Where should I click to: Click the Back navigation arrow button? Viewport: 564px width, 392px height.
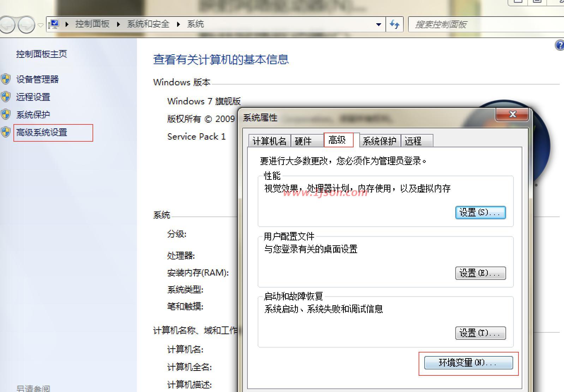tap(7, 25)
